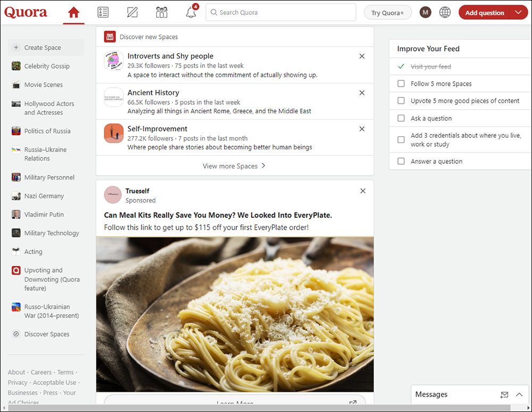
Task: Open the Self-Improvement space title
Action: [157, 129]
